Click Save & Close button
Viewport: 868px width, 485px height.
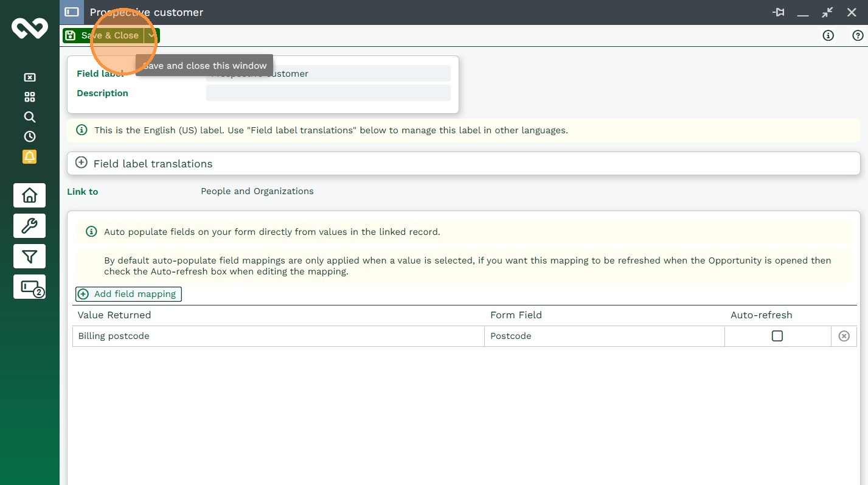(x=103, y=35)
